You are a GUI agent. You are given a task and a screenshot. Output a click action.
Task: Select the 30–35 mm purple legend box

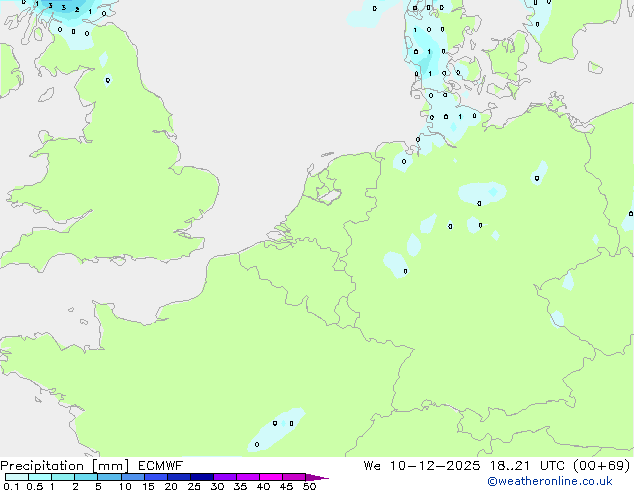(x=224, y=477)
